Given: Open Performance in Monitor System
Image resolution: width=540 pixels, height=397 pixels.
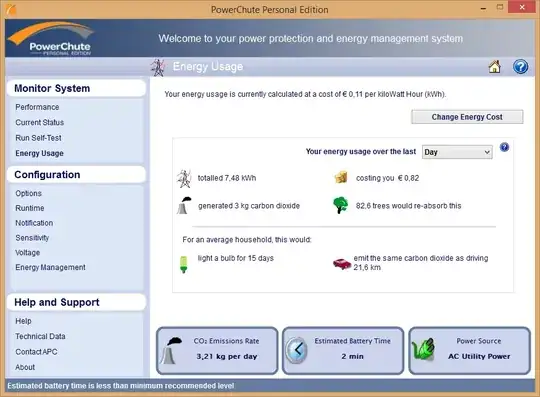Looking at the screenshot, I should click(37, 107).
